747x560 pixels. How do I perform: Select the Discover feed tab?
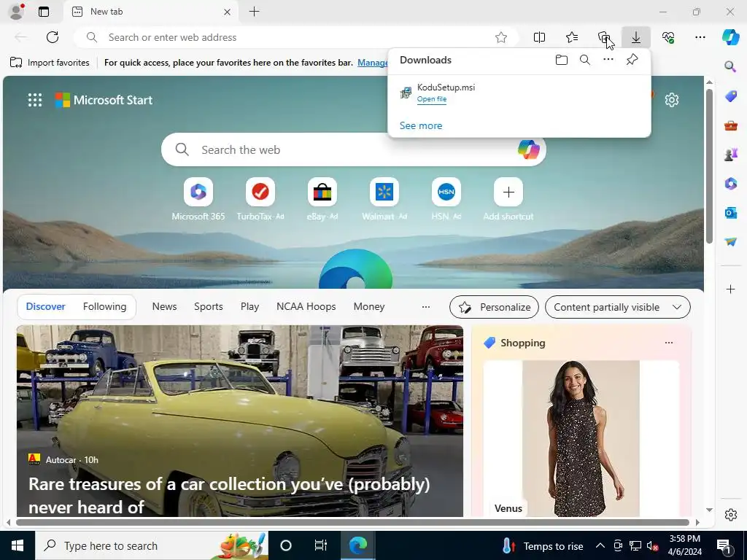pos(46,307)
